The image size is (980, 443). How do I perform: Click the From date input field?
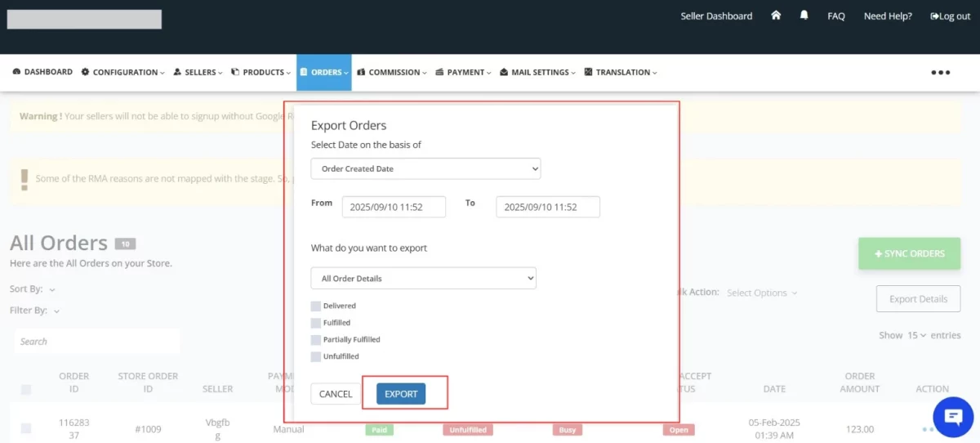394,207
